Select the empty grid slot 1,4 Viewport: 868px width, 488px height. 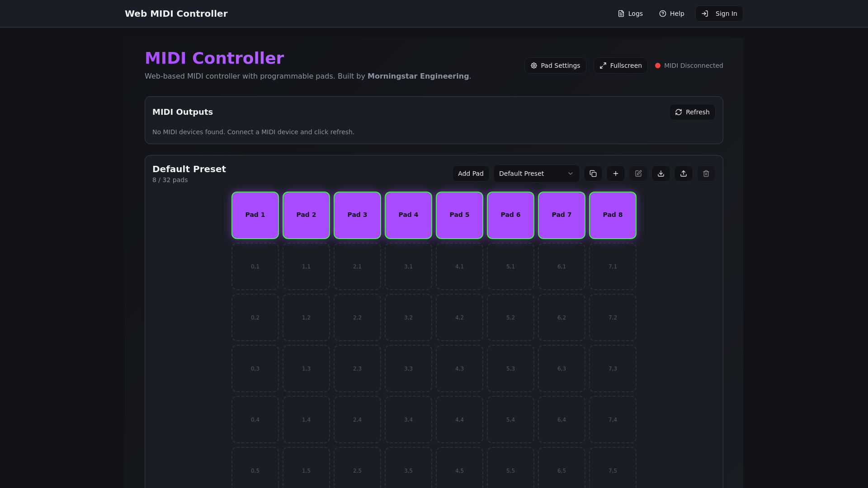pos(306,420)
